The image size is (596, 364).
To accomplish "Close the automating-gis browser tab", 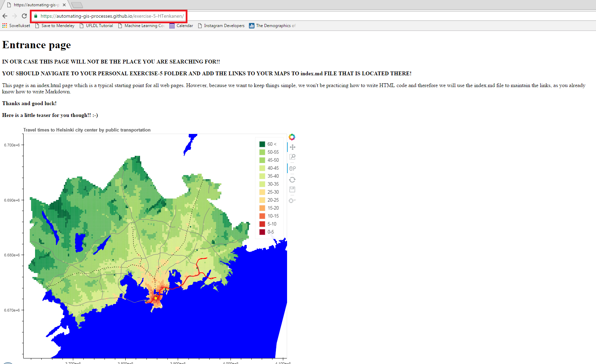I will 64,5.
